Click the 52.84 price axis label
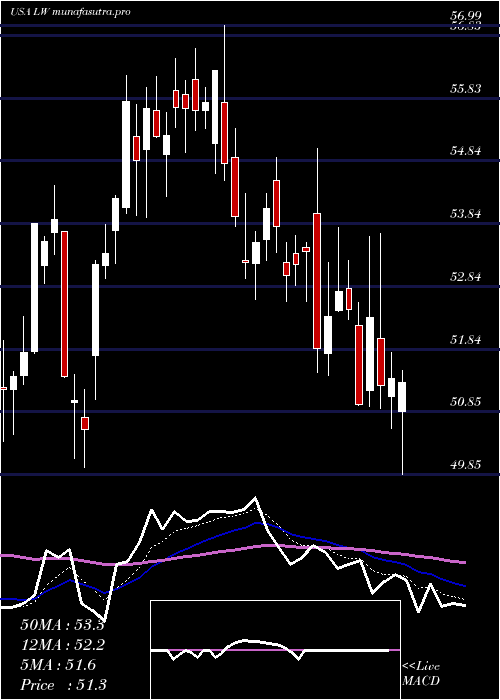The width and height of the screenshot is (500, 700). coord(466,277)
